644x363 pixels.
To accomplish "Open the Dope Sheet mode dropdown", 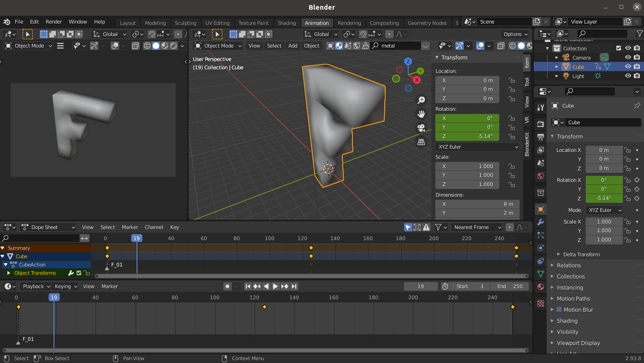I will (48, 227).
